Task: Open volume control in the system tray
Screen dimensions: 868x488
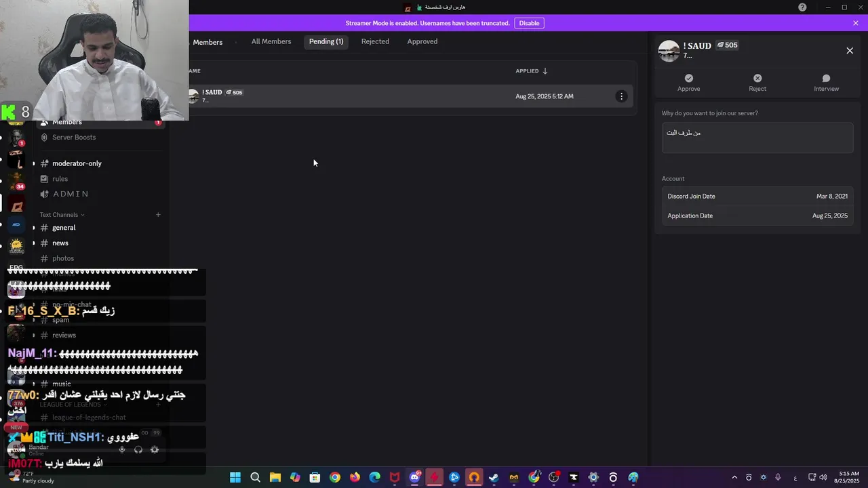Action: click(823, 477)
